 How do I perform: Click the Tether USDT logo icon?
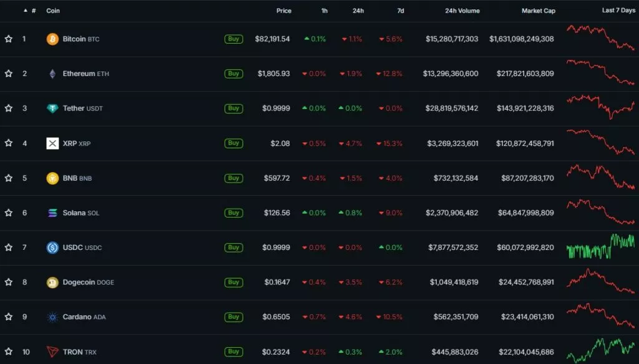[52, 108]
